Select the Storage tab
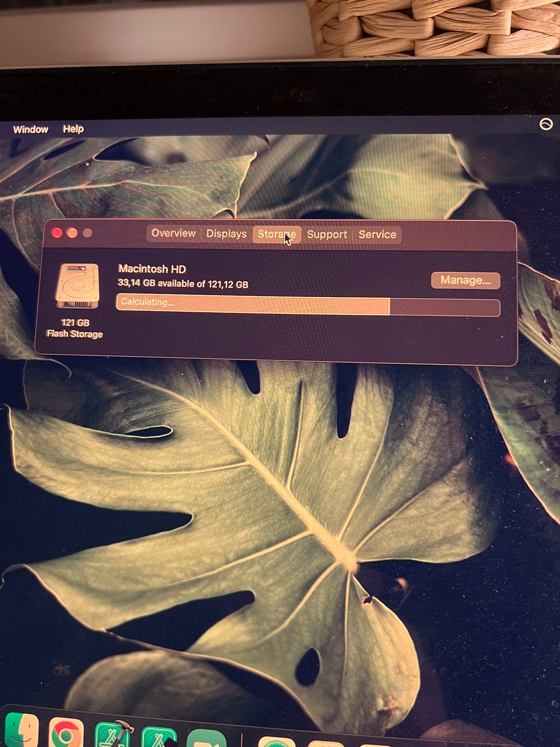The width and height of the screenshot is (560, 747). [x=277, y=235]
